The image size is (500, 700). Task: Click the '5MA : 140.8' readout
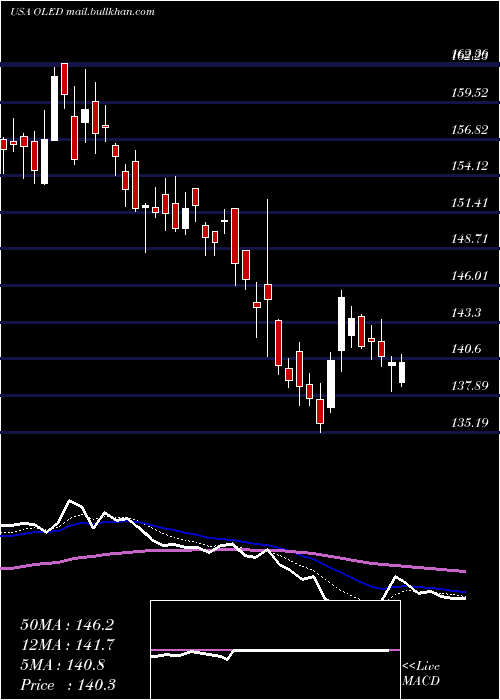point(62,665)
